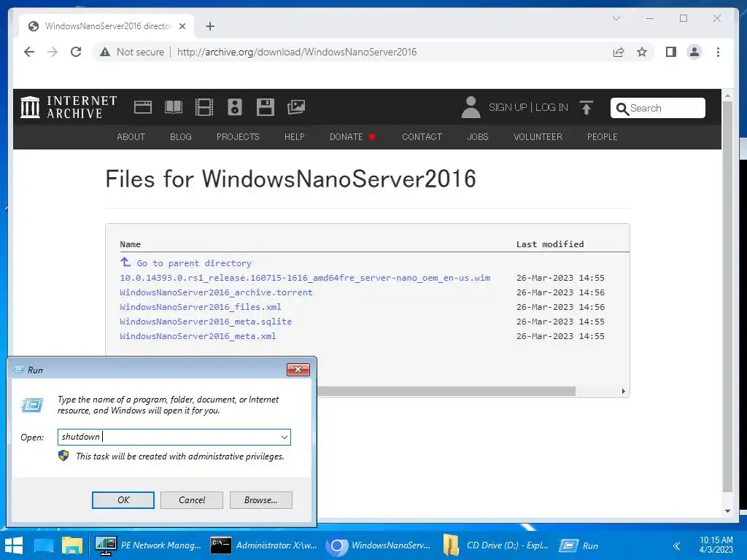Click the Internet Archive logo
The height and width of the screenshot is (560, 747).
click(69, 107)
